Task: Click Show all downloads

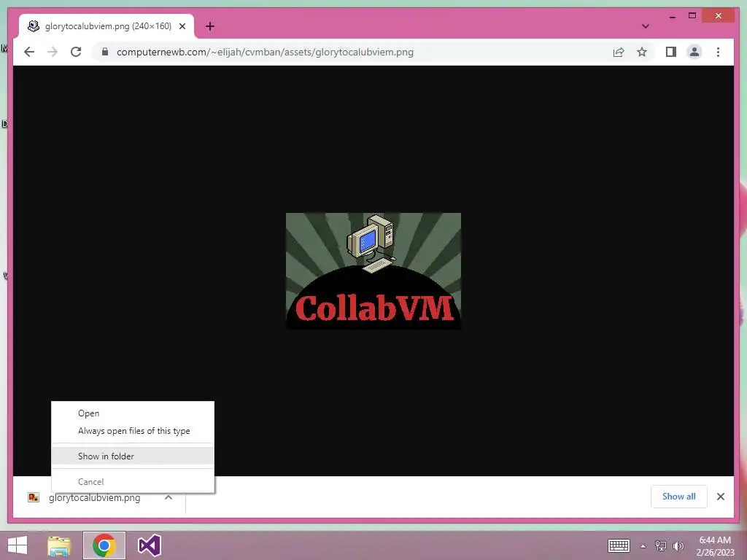Action: [679, 497]
